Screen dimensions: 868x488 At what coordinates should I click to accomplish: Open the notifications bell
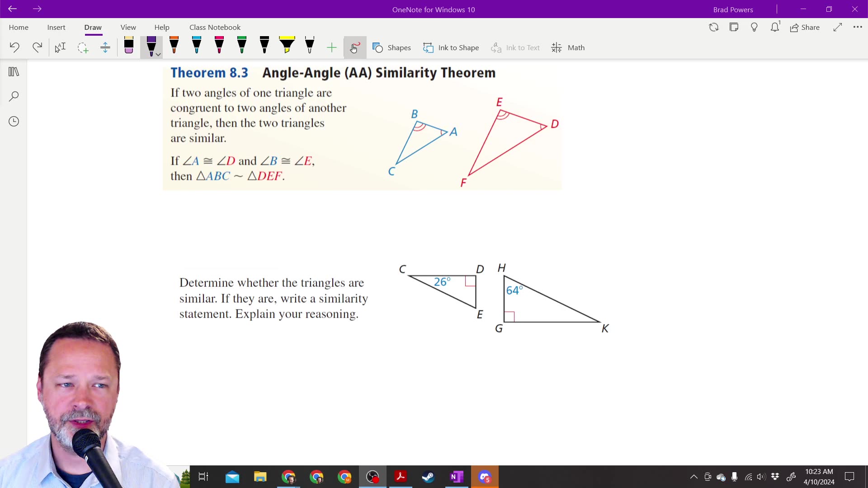tap(775, 27)
